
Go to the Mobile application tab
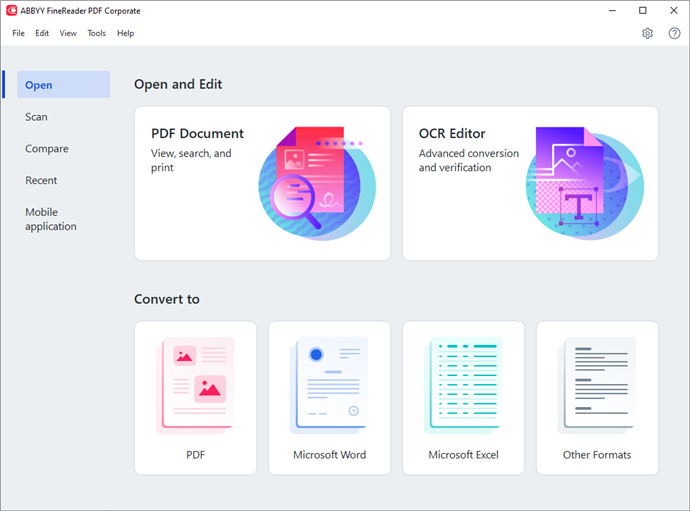click(x=51, y=219)
